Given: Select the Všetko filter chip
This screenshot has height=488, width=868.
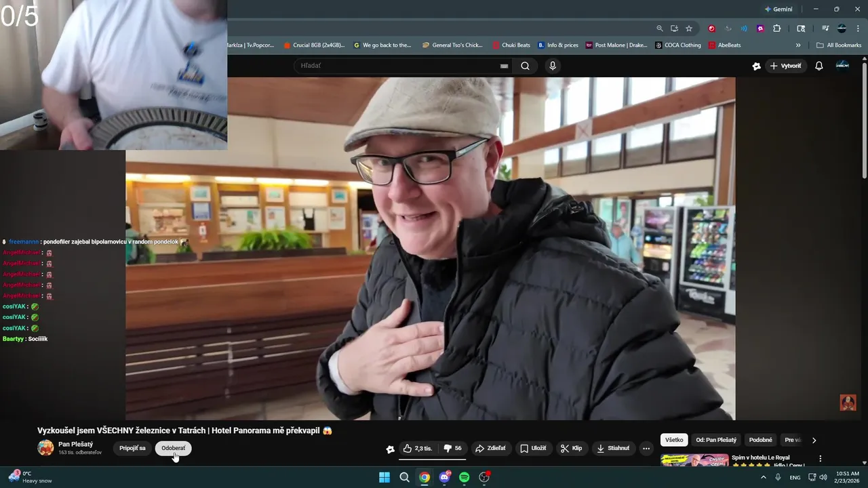Looking at the screenshot, I should [x=674, y=440].
